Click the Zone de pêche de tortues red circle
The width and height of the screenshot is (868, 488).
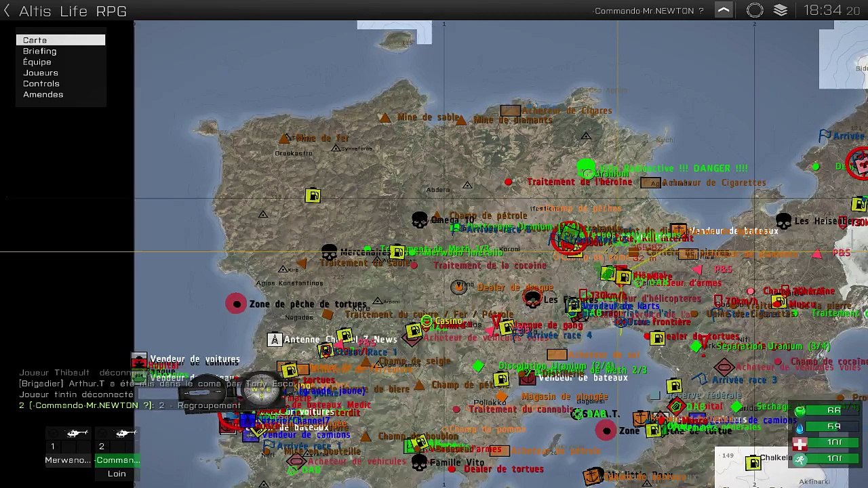point(236,304)
